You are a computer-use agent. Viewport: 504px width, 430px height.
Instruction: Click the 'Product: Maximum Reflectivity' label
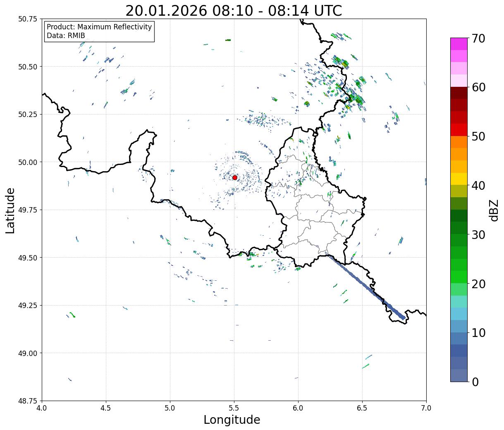coord(99,27)
